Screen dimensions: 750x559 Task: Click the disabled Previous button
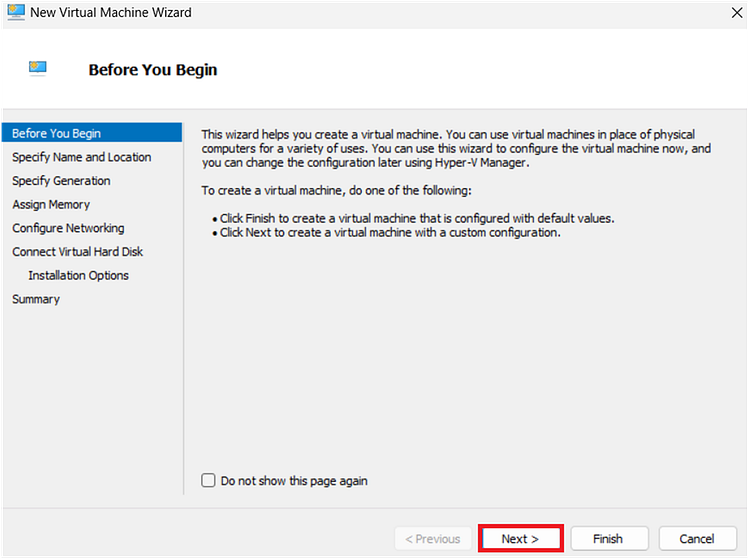point(433,539)
